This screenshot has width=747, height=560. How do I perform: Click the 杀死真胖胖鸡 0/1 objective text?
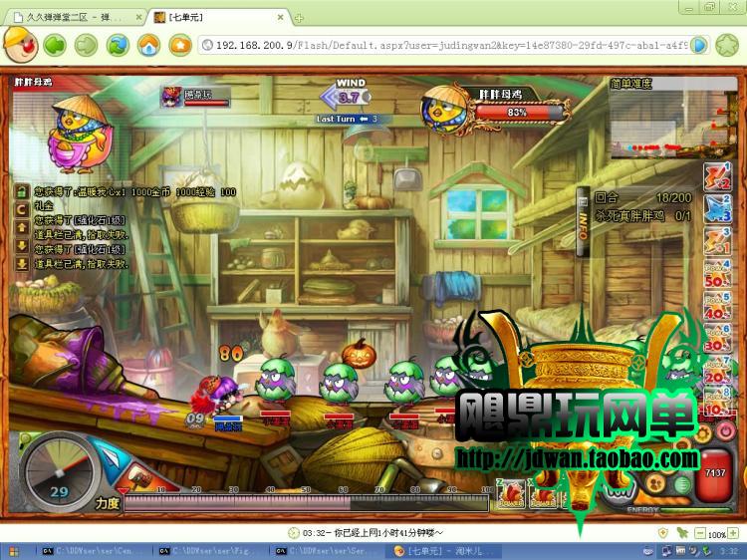coord(642,216)
